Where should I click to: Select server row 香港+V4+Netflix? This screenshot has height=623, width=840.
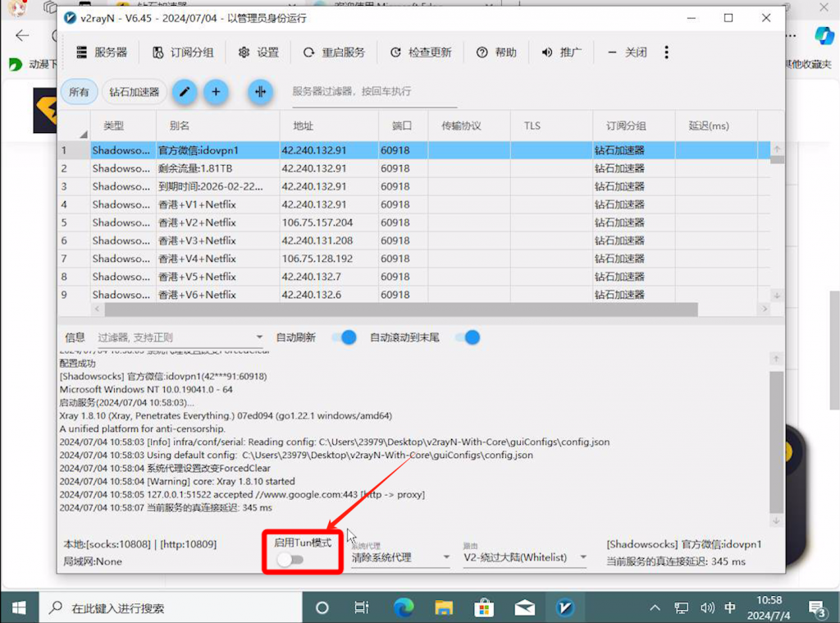click(413, 259)
